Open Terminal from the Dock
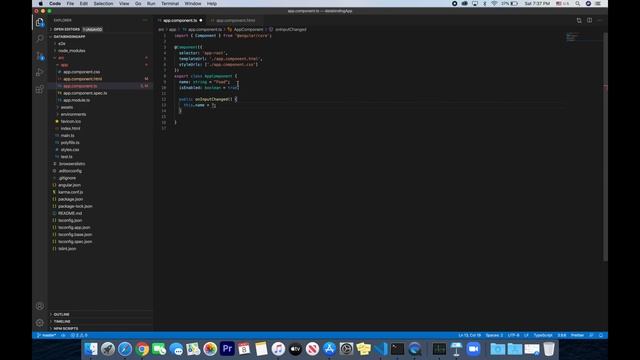The width and height of the screenshot is (640, 360). pos(397,349)
